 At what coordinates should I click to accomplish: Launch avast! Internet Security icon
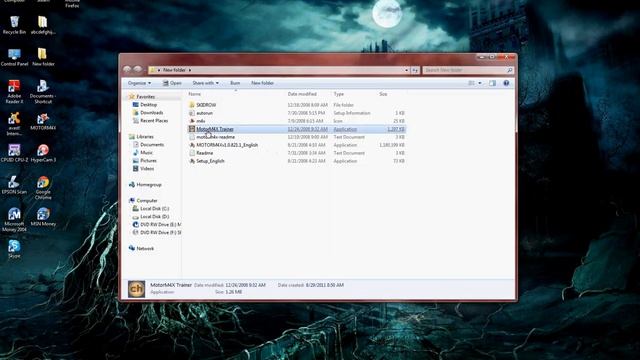[14, 124]
